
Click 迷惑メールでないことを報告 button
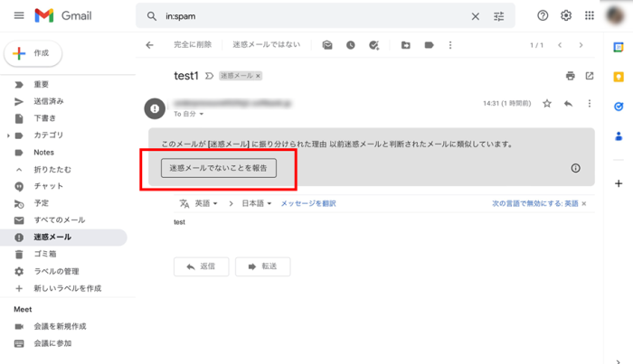click(219, 168)
